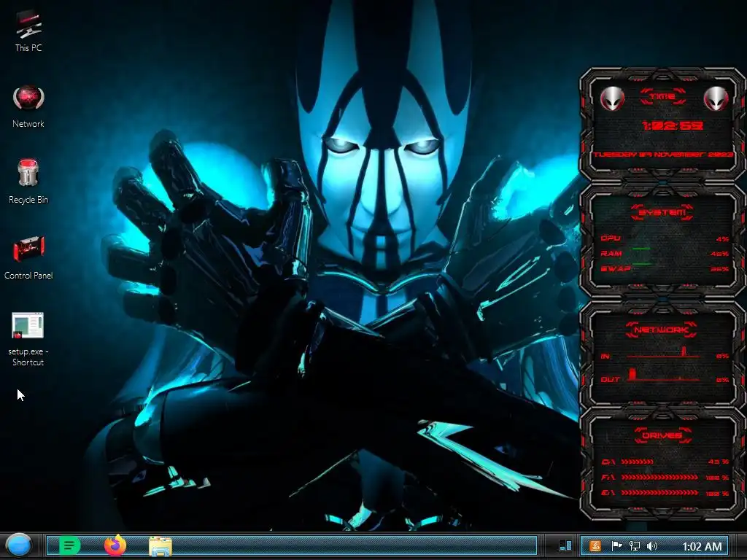The image size is (747, 560).
Task: Open the Start orb button
Action: (18, 545)
